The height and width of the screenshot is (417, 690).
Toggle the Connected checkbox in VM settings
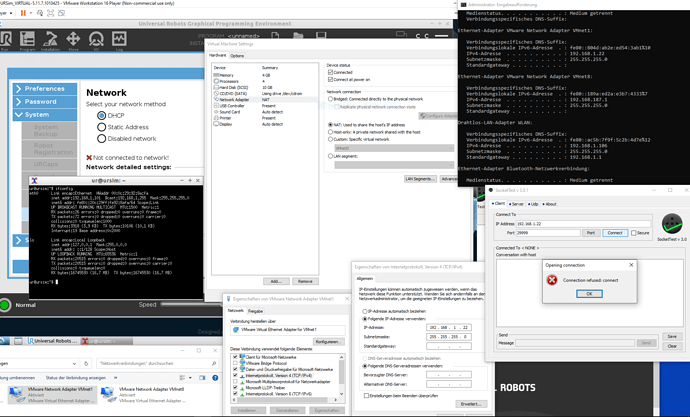(x=330, y=72)
